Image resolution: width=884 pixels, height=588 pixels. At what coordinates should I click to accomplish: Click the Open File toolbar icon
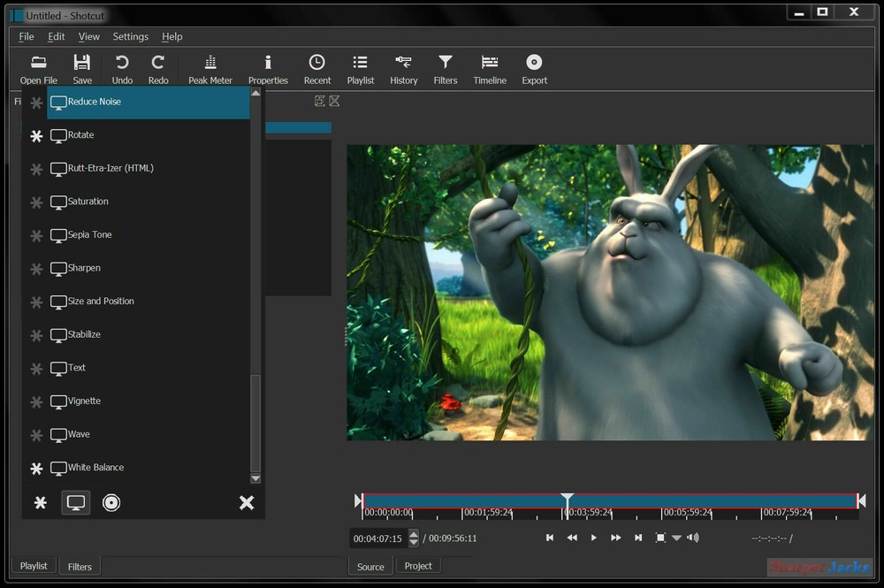(x=38, y=66)
